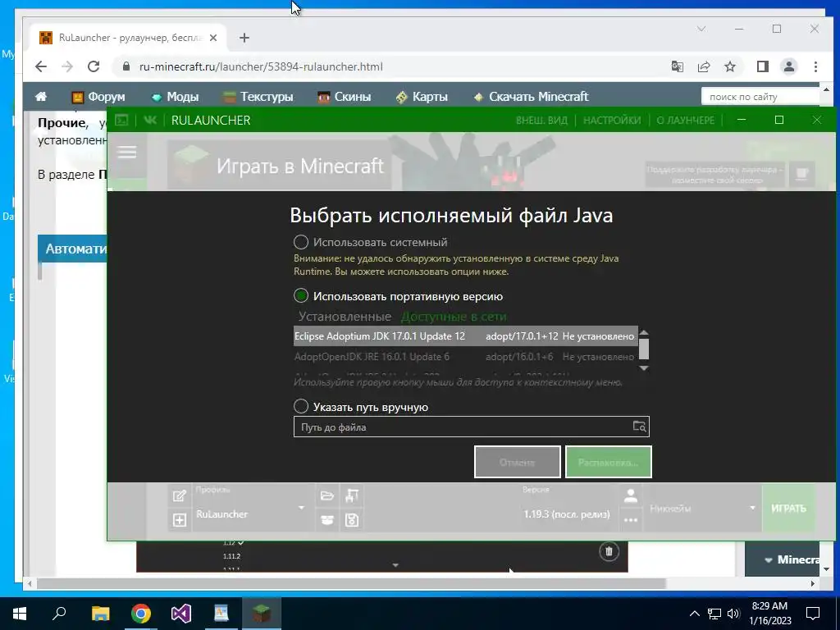Open 'О ЛАУНЧЕРЕ' menu
The width and height of the screenshot is (840, 630).
686,120
